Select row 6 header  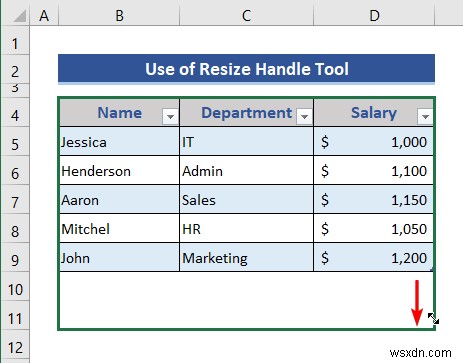point(15,170)
